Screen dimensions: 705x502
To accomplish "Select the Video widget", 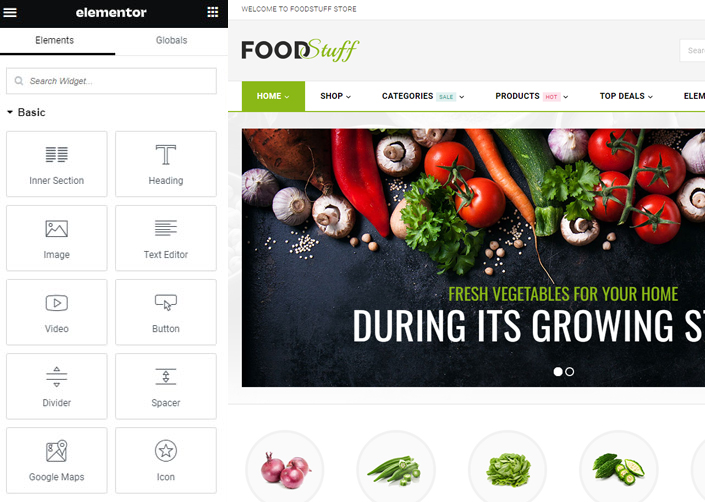I will (x=57, y=312).
